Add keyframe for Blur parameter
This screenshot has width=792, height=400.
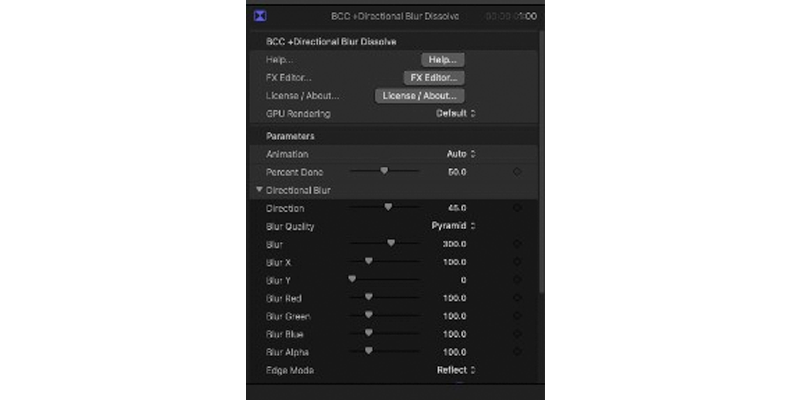(x=517, y=243)
